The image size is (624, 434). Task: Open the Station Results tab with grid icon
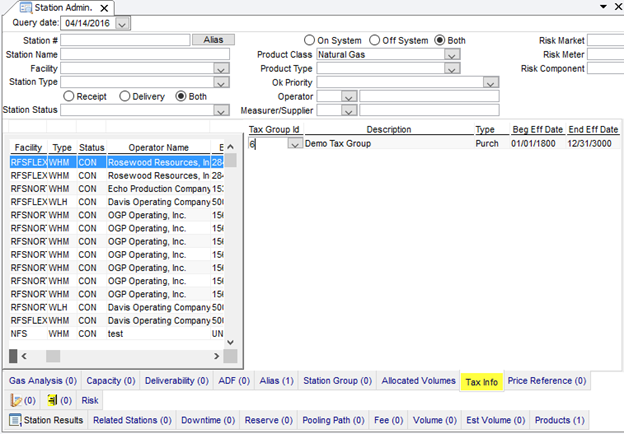pos(46,420)
